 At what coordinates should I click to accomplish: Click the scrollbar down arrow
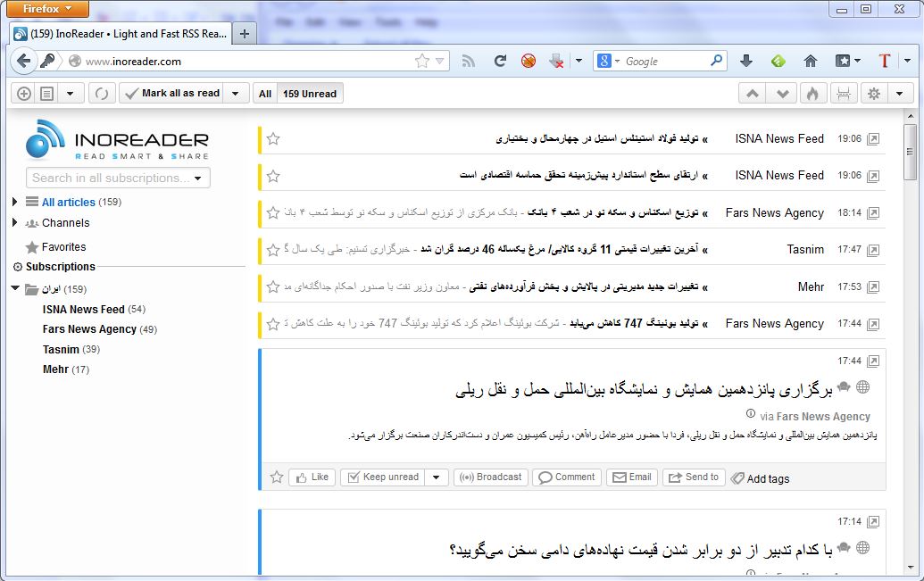coord(911,568)
